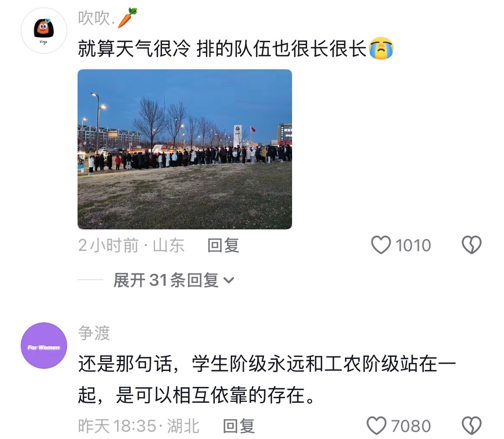Select 争渡's comment text about 学生阶级
Image resolution: width=504 pixels, height=439 pixels.
tap(267, 379)
